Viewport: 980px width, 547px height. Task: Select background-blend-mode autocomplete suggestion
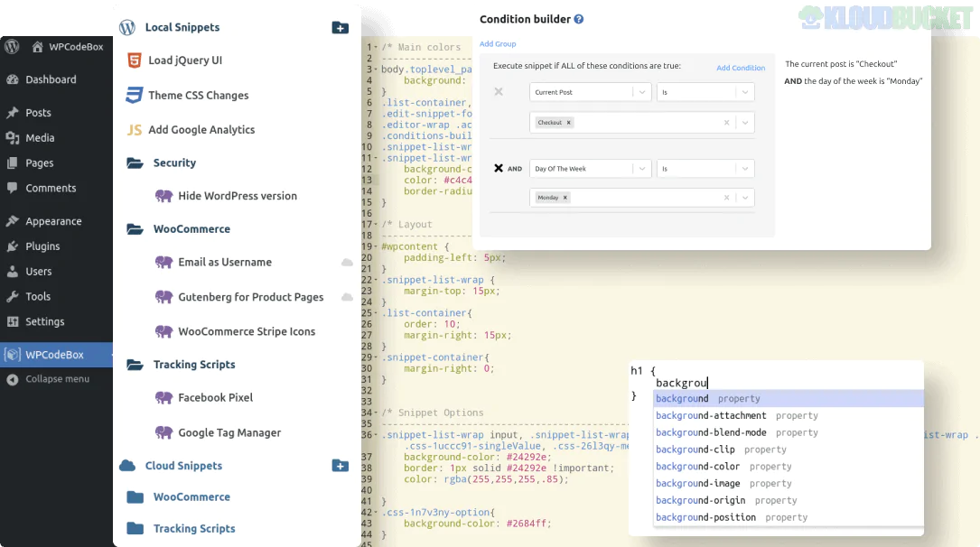(x=789, y=432)
